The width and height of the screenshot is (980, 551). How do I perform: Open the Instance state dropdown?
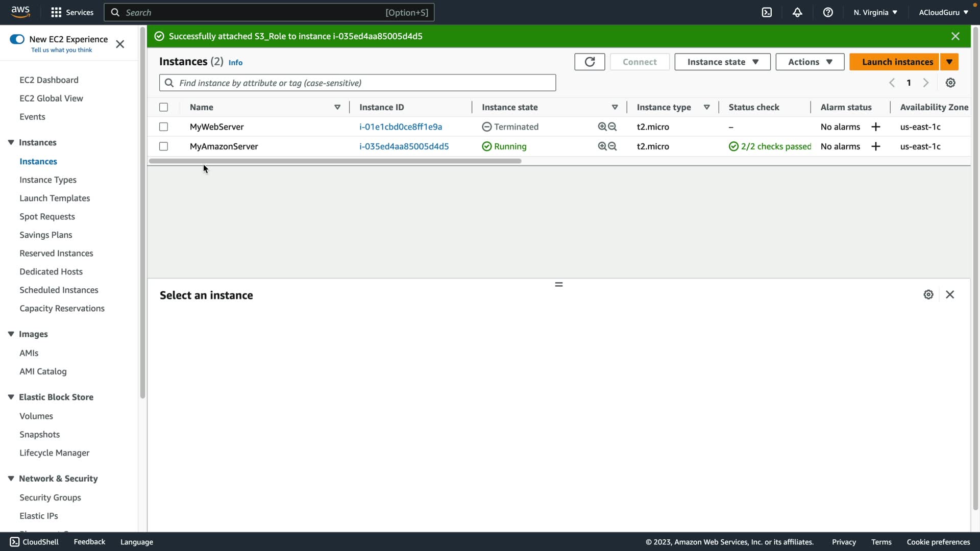point(722,62)
